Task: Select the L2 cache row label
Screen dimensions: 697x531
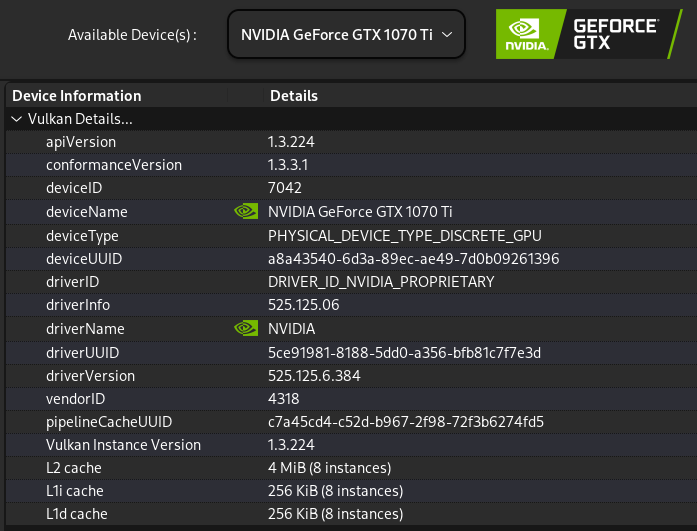Action: point(74,468)
